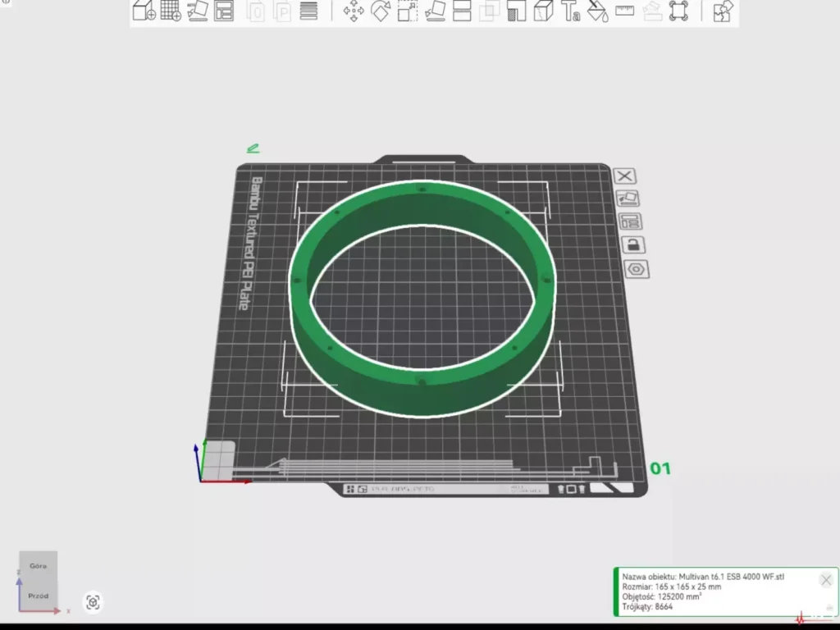840x630 pixels.
Task: Click the Add plate grid icon
Action: [171, 11]
